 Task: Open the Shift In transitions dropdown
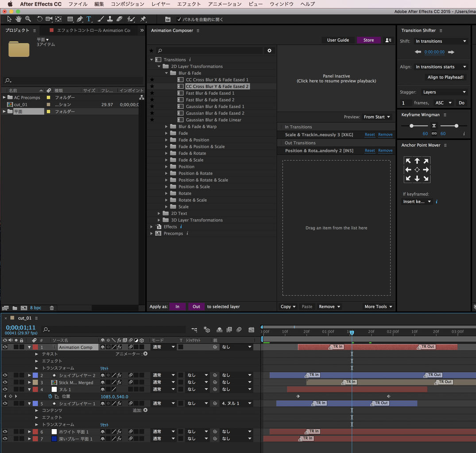[441, 41]
